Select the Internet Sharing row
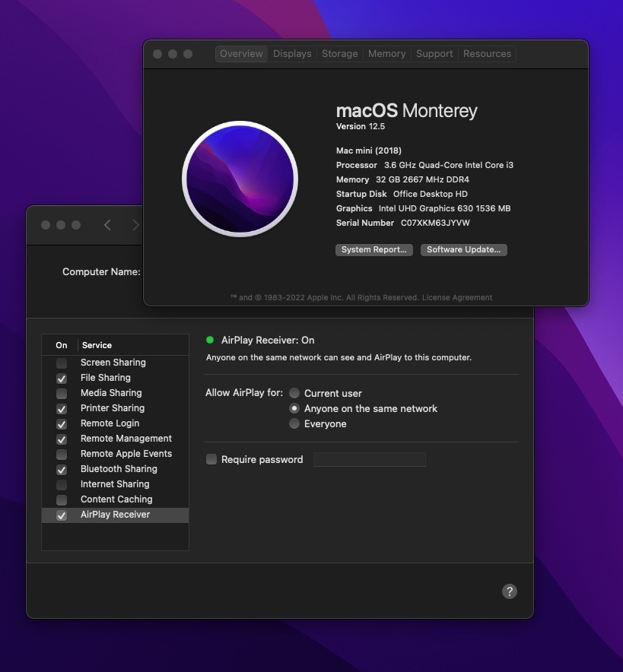 [x=116, y=484]
